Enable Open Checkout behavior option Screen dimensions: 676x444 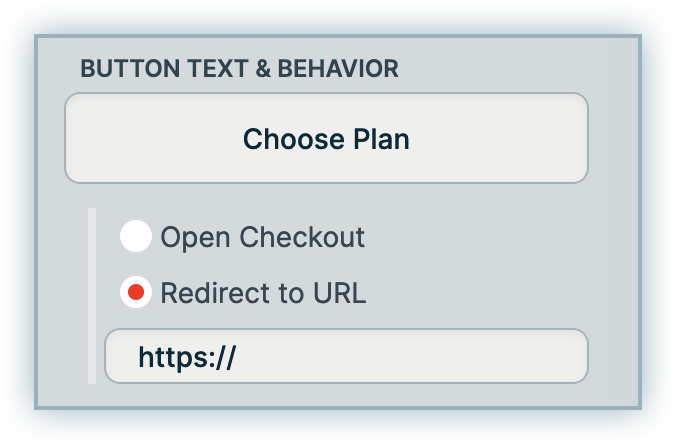(136, 237)
